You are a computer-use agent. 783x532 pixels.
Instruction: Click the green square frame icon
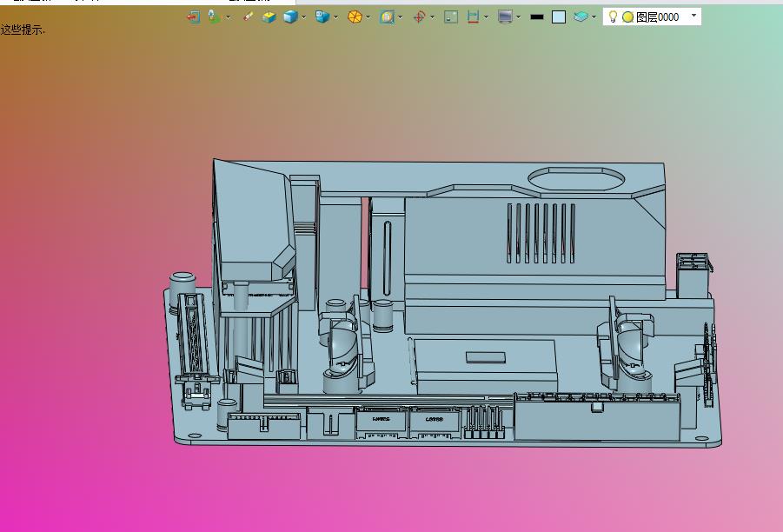451,17
